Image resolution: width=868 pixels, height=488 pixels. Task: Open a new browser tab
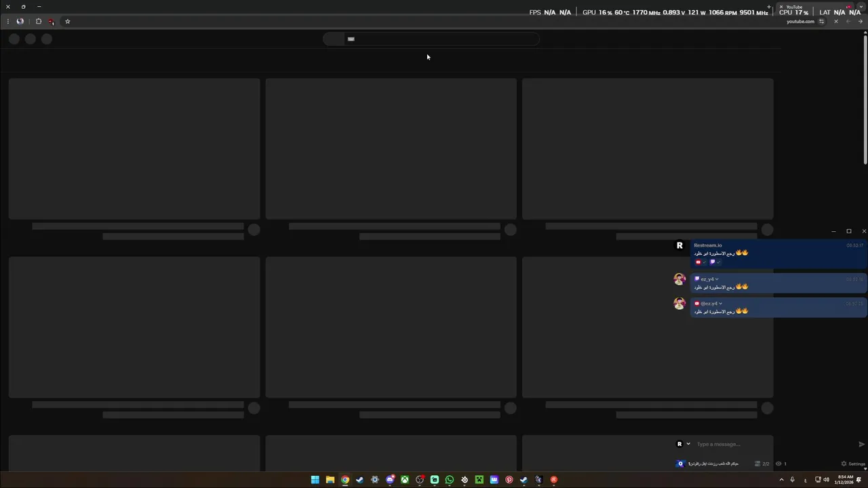769,7
